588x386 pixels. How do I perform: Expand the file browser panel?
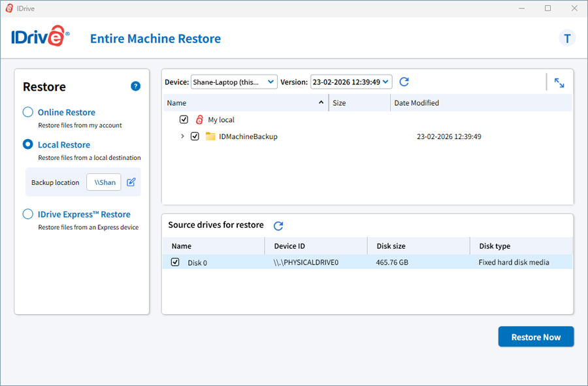pyautogui.click(x=559, y=83)
